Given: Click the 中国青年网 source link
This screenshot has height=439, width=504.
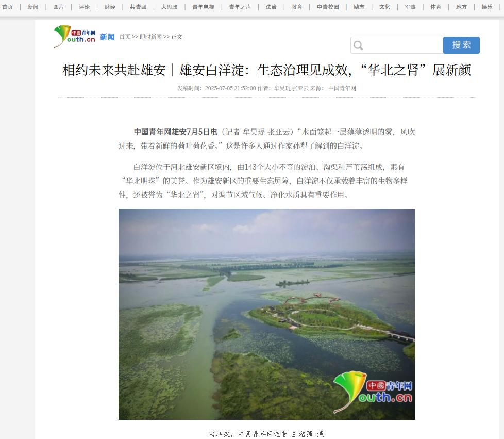Looking at the screenshot, I should click(x=342, y=88).
